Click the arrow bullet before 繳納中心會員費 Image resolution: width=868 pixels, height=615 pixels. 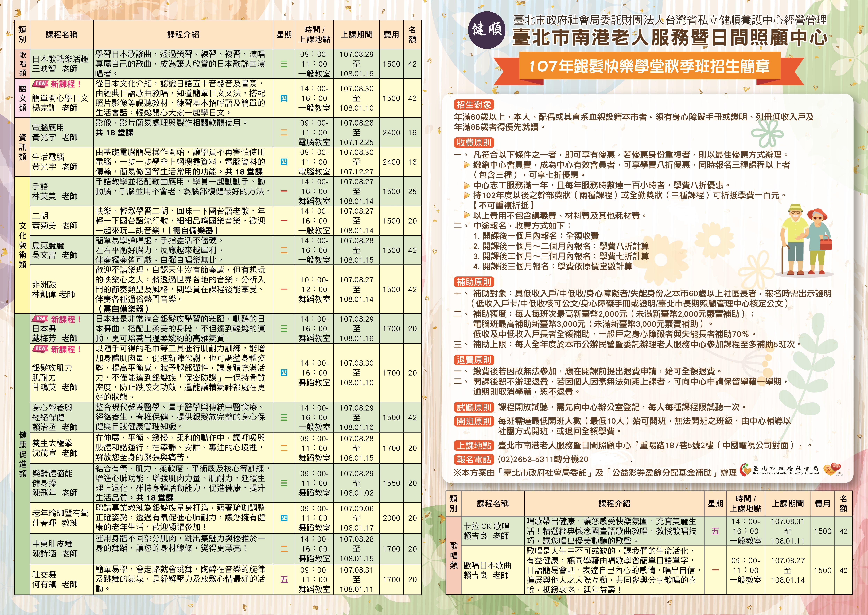pos(467,165)
